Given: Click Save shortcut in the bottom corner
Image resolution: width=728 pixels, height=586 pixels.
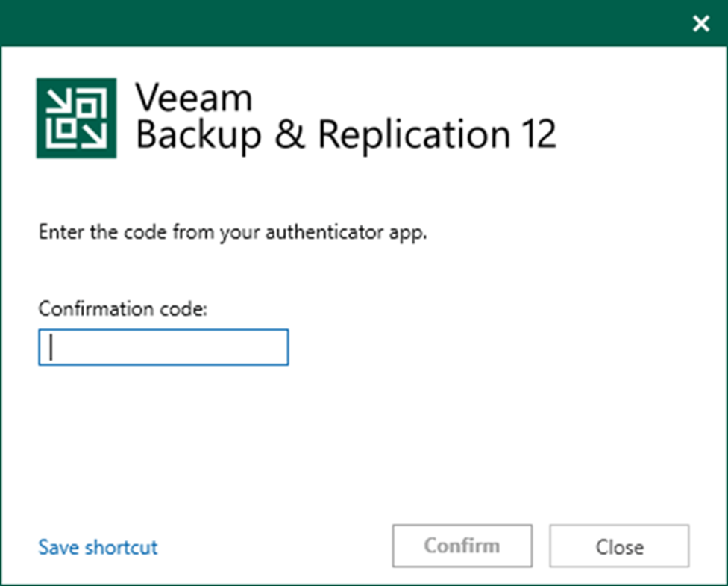Looking at the screenshot, I should (x=97, y=547).
